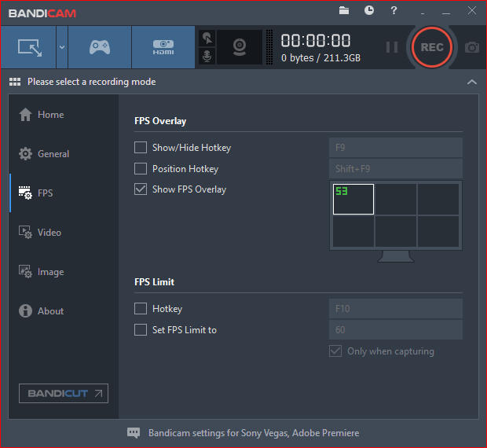Open Bandicam settings for Sony Vegas link

[x=254, y=433]
